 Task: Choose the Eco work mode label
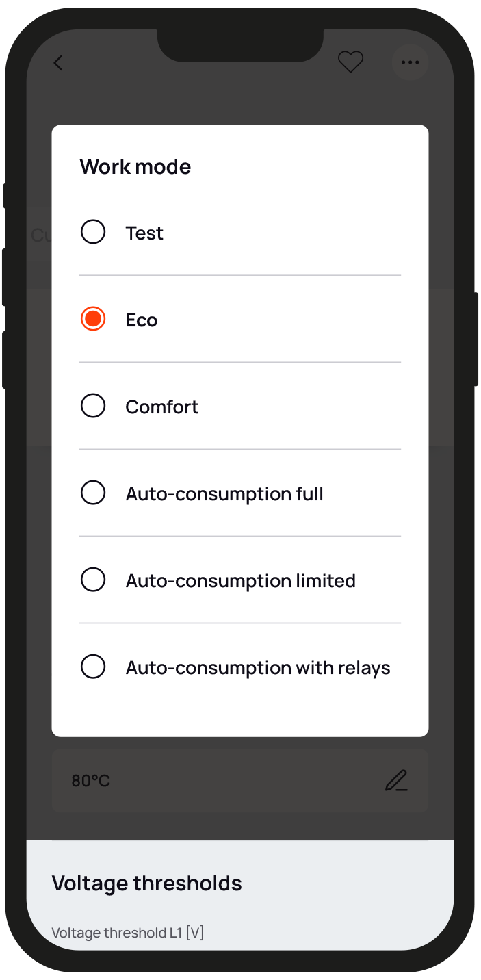coord(142,320)
